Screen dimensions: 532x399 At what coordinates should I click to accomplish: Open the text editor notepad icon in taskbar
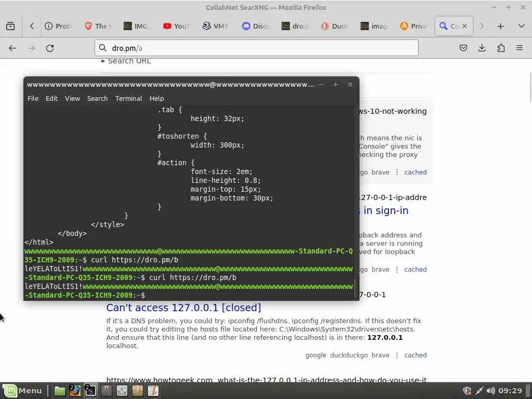(153, 391)
